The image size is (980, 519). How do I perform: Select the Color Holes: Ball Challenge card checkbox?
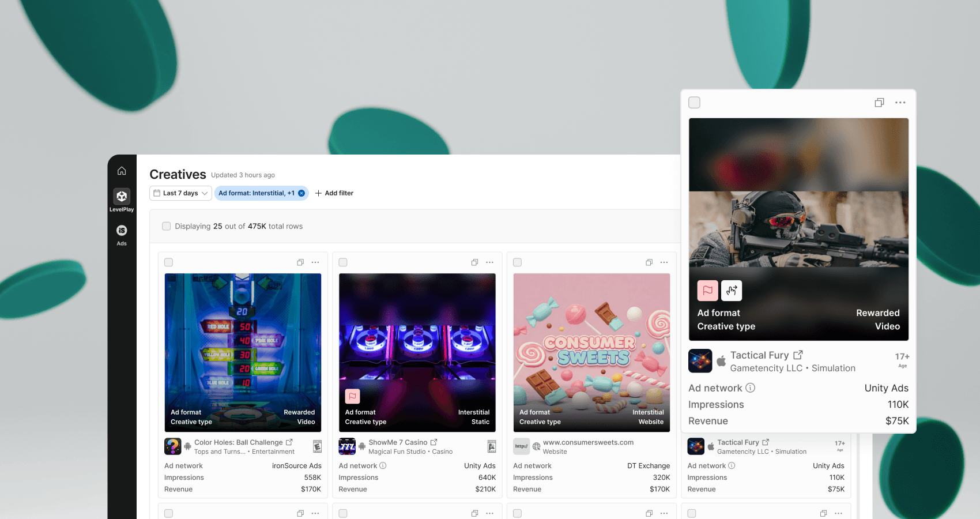[168, 262]
